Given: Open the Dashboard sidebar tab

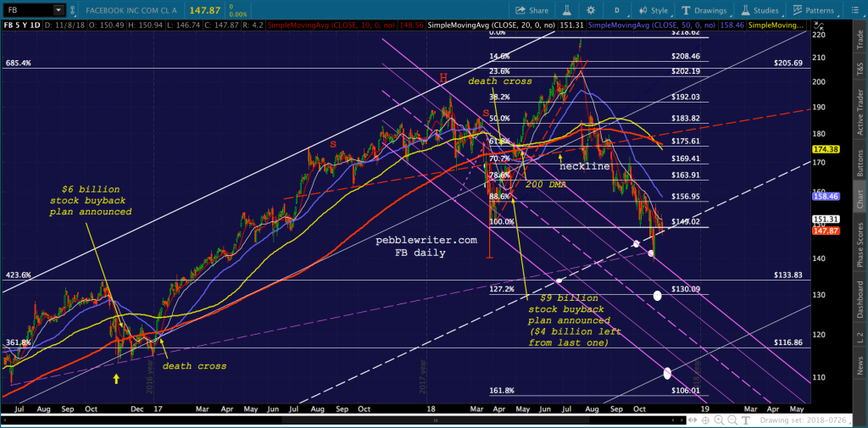Looking at the screenshot, I should [861, 299].
